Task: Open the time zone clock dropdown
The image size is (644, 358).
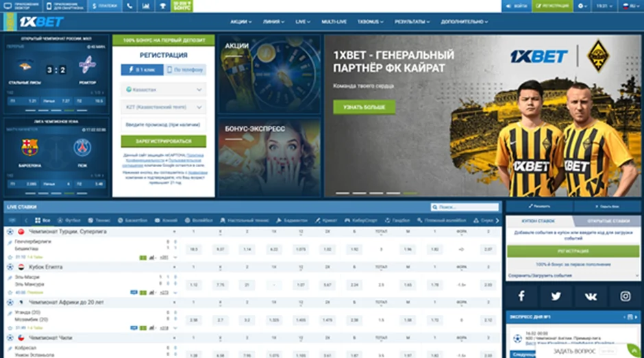Action: (604, 5)
